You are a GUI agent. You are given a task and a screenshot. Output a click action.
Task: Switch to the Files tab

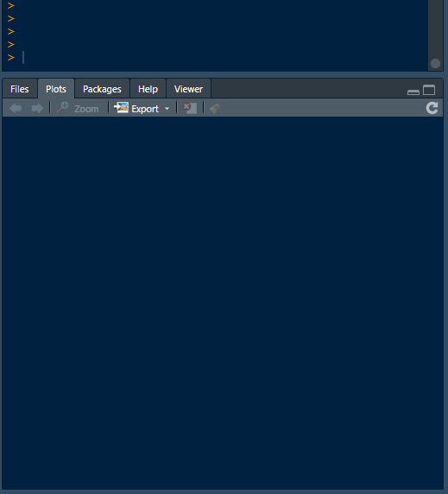(20, 89)
